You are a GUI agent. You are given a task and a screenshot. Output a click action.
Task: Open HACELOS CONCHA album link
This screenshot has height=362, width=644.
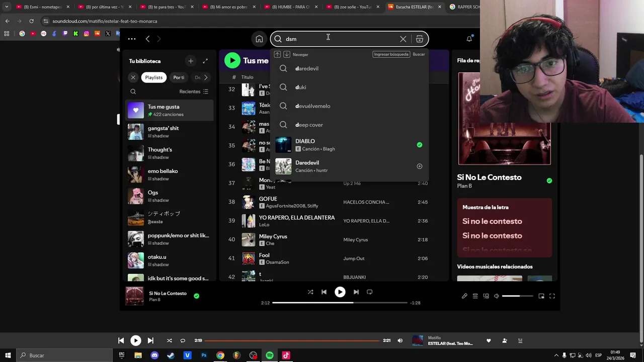366,202
